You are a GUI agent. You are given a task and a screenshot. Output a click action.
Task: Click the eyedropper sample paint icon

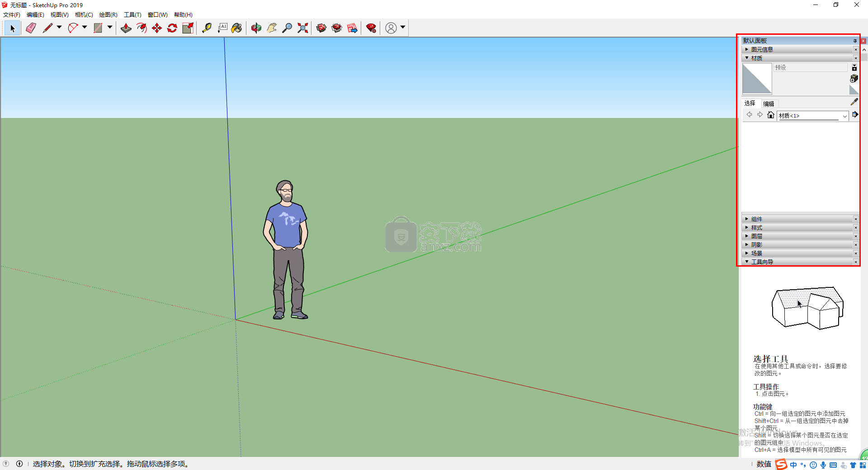pos(854,102)
